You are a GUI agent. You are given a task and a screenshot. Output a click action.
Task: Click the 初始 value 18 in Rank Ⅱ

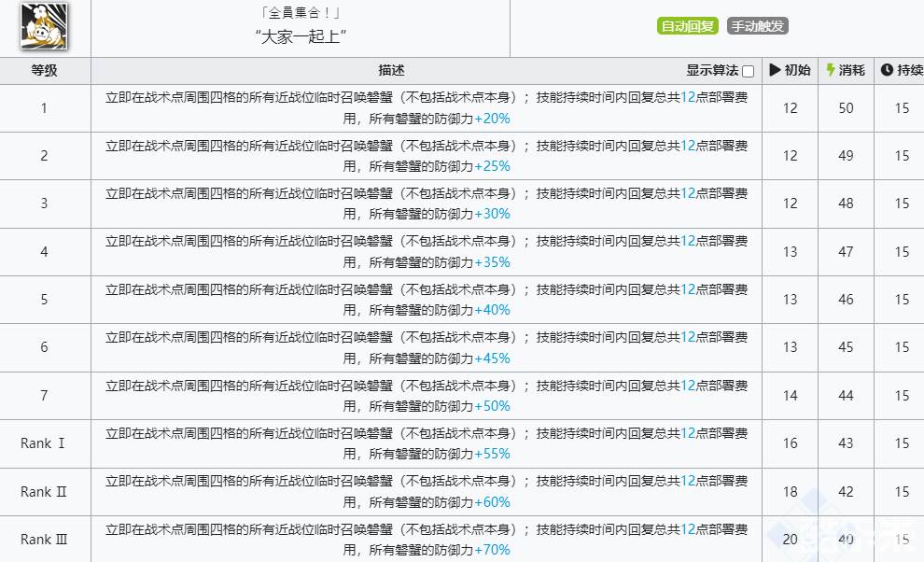point(790,492)
